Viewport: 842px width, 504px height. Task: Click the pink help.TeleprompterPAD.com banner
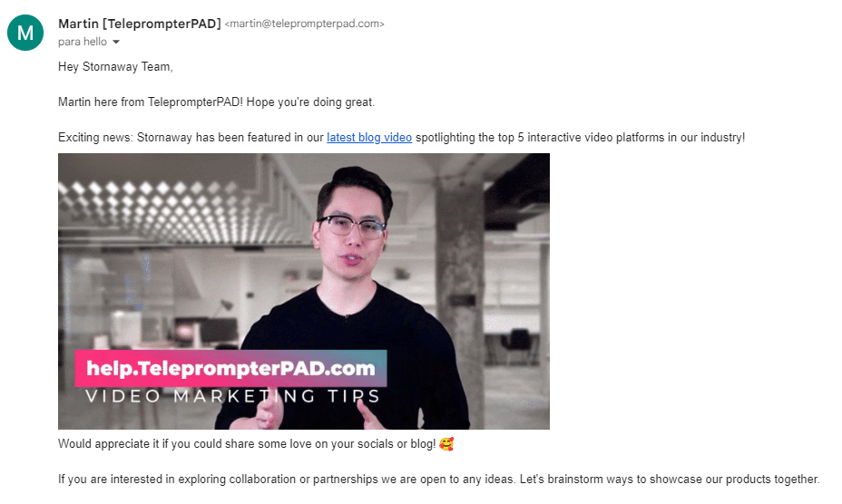pyautogui.click(x=230, y=368)
